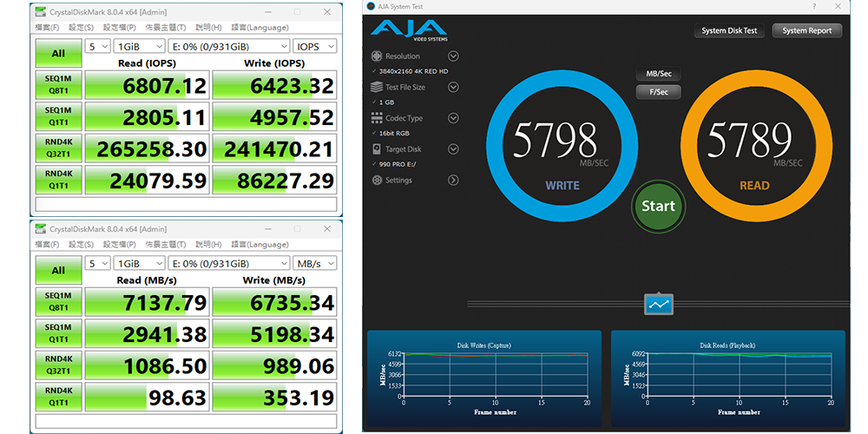868x434 pixels.
Task: Open the Settings arrow chevron
Action: tap(453, 180)
